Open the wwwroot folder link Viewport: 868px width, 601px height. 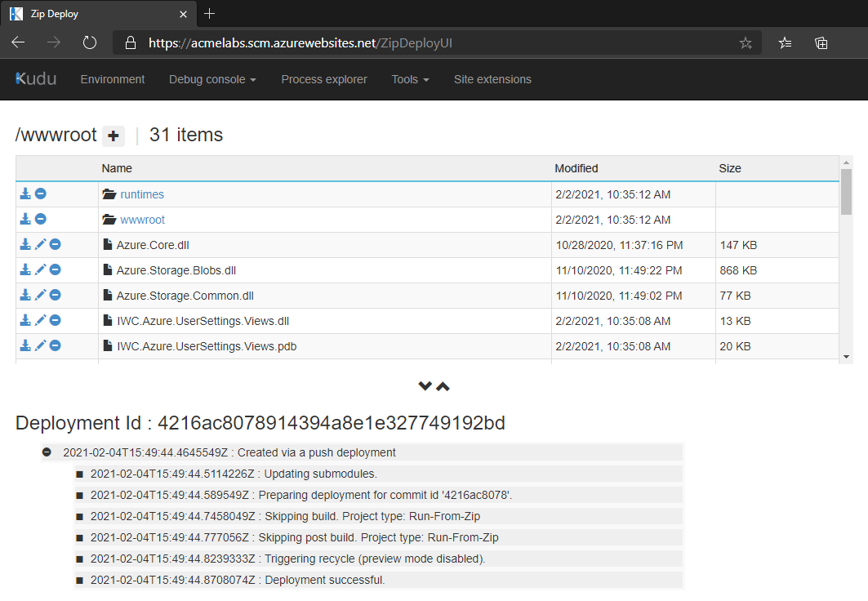click(142, 220)
